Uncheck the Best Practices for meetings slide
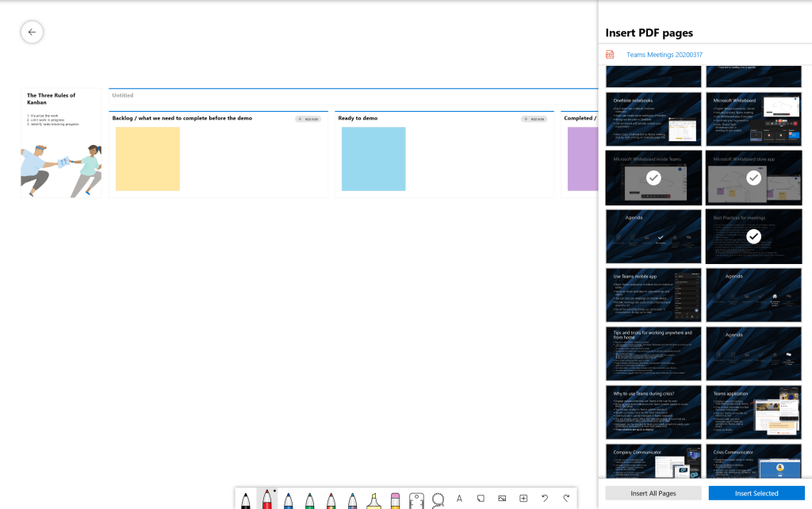The width and height of the screenshot is (812, 509). [753, 236]
